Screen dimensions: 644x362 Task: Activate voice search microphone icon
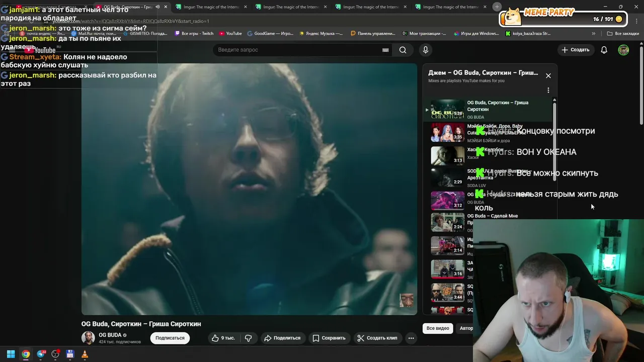pos(426,50)
